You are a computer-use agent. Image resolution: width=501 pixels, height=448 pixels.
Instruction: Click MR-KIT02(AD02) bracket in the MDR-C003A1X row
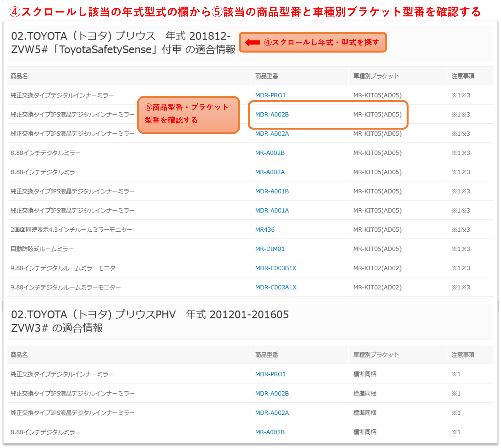pyautogui.click(x=377, y=287)
